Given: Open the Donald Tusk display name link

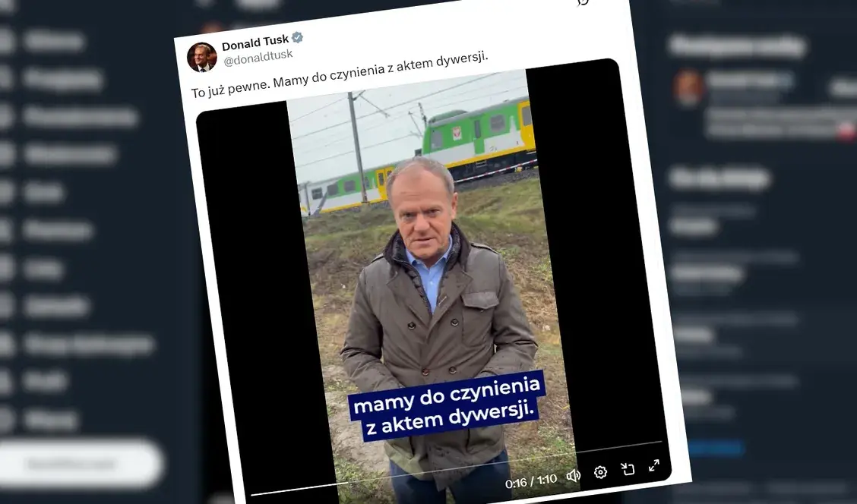Looking at the screenshot, I should [x=255, y=43].
